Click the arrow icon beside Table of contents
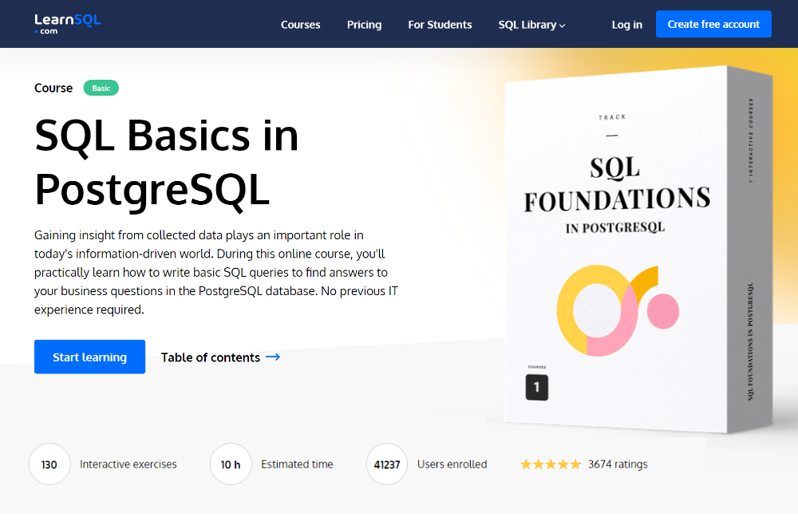 273,357
